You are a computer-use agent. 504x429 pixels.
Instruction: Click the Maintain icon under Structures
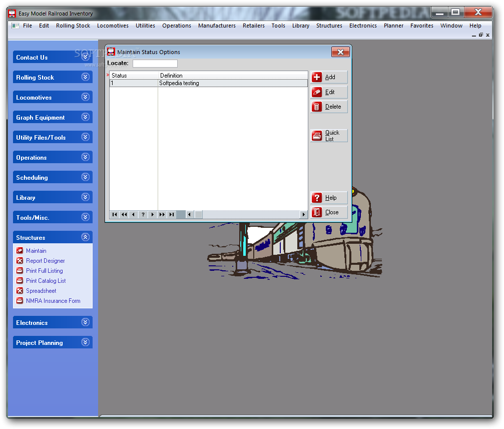[x=20, y=250]
